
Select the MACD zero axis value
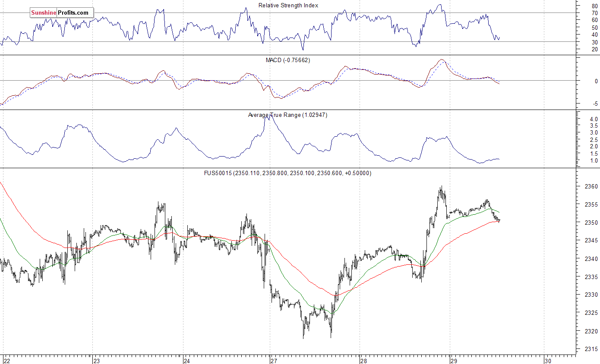596,81
